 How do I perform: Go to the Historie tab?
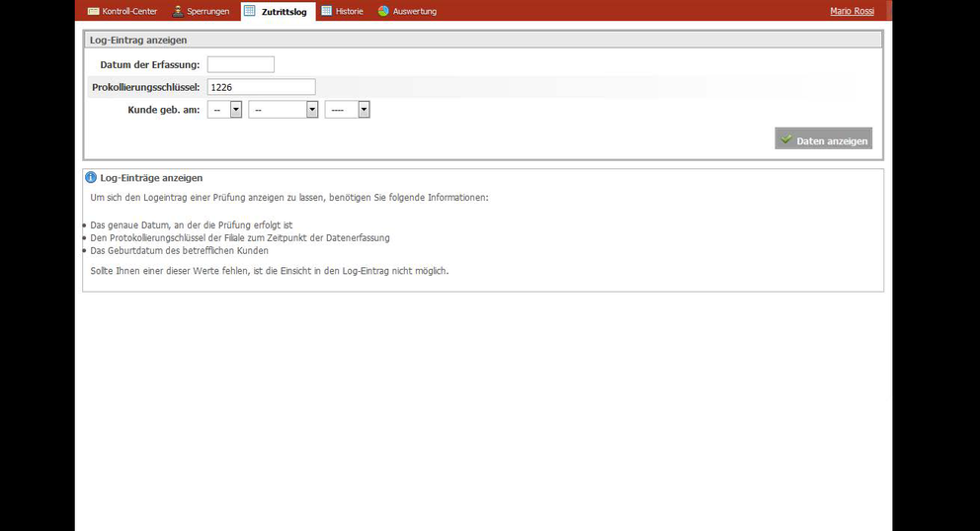(x=343, y=11)
